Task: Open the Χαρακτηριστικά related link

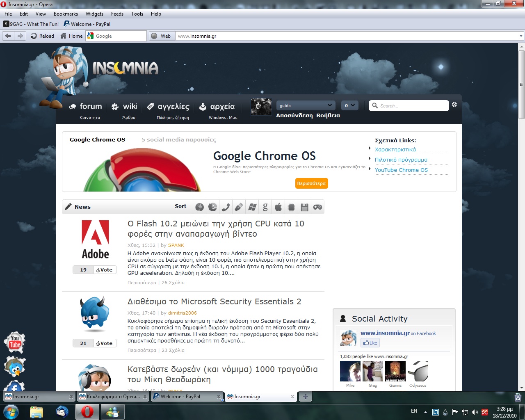Action: point(395,150)
